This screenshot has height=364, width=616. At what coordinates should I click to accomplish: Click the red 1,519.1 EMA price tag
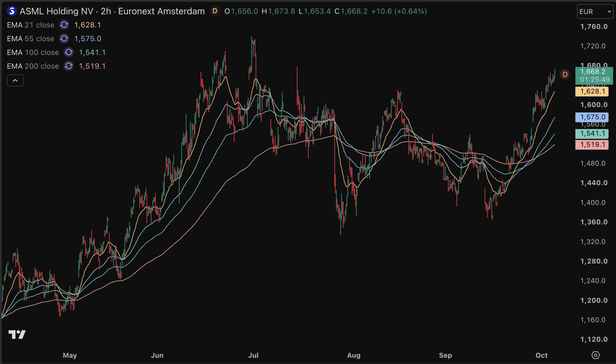pos(592,145)
